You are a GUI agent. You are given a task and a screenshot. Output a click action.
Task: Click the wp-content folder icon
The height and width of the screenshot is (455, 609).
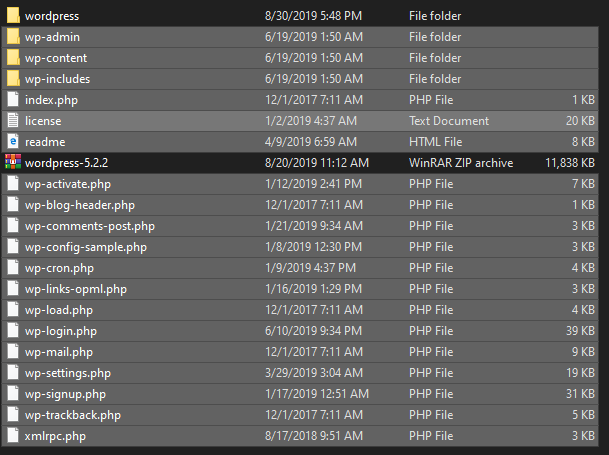12,58
